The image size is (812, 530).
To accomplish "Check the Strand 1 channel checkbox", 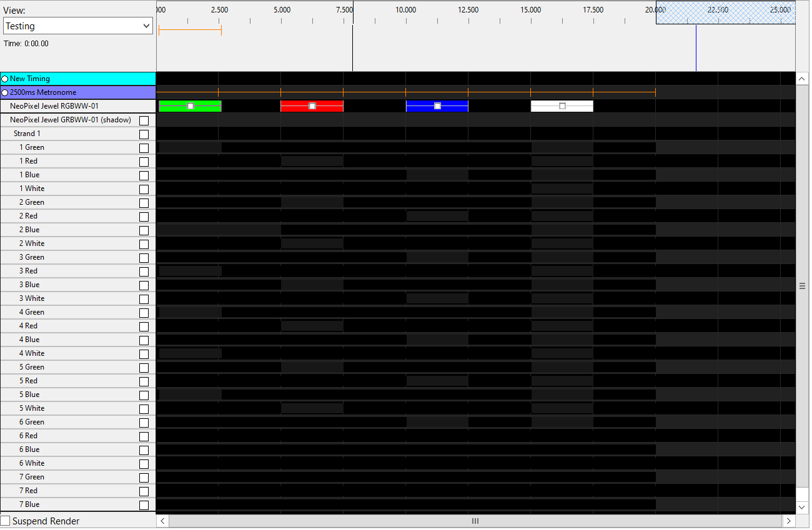I will pos(144,134).
